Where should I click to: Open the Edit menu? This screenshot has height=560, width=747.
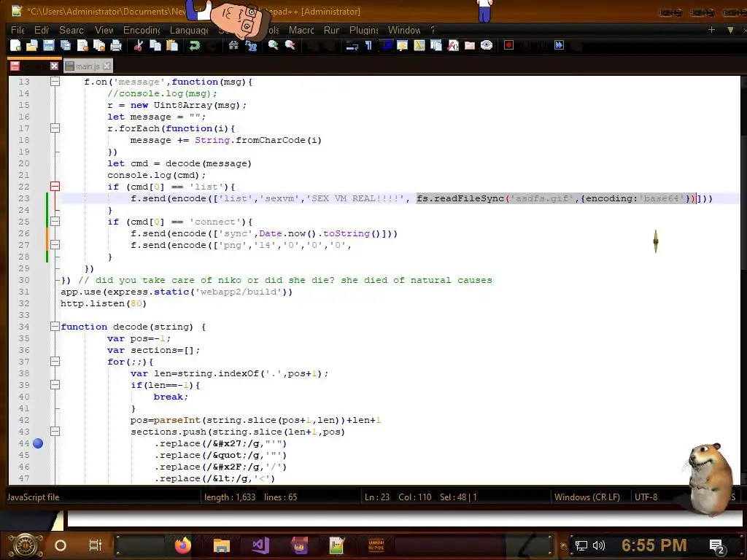click(42, 30)
